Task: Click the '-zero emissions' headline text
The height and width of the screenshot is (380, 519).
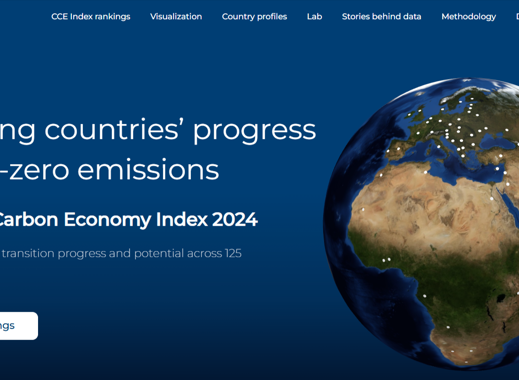Action: pyautogui.click(x=109, y=170)
